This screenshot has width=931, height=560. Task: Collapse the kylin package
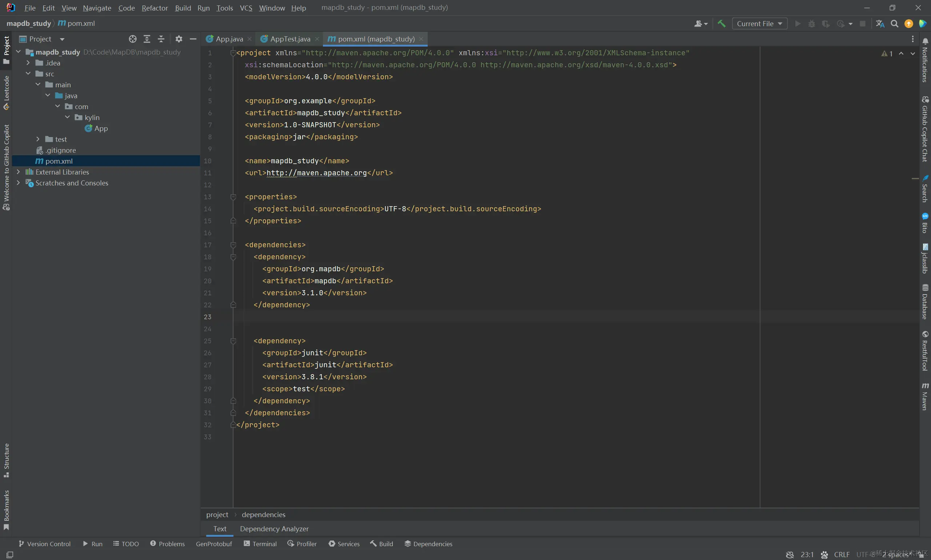pyautogui.click(x=67, y=117)
